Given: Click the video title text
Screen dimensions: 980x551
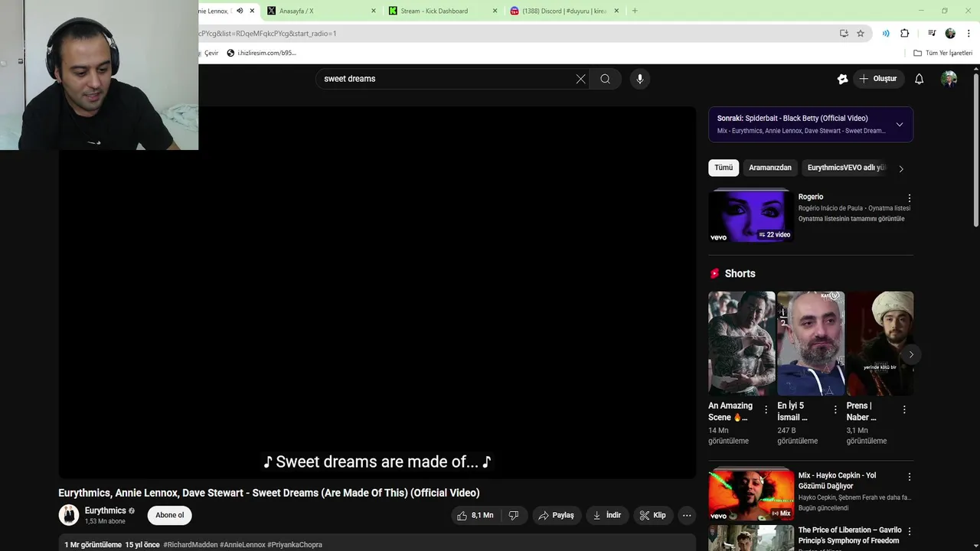Looking at the screenshot, I should tap(269, 493).
